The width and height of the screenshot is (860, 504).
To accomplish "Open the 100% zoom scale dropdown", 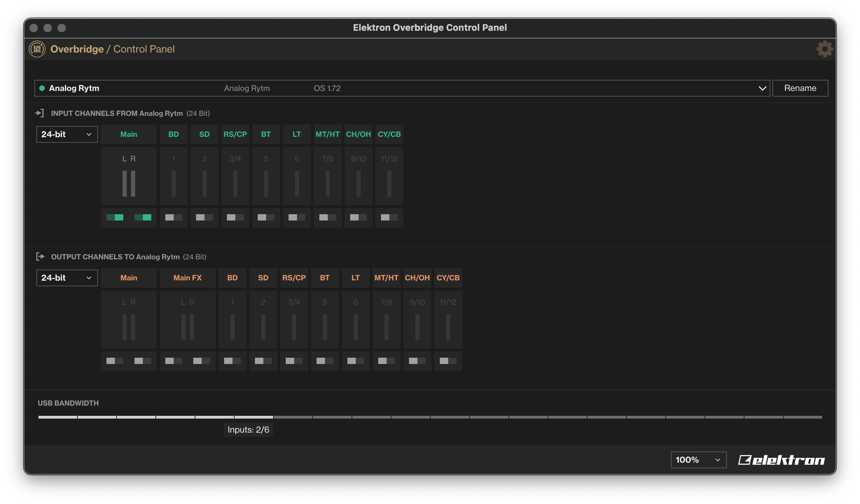I will 698,460.
